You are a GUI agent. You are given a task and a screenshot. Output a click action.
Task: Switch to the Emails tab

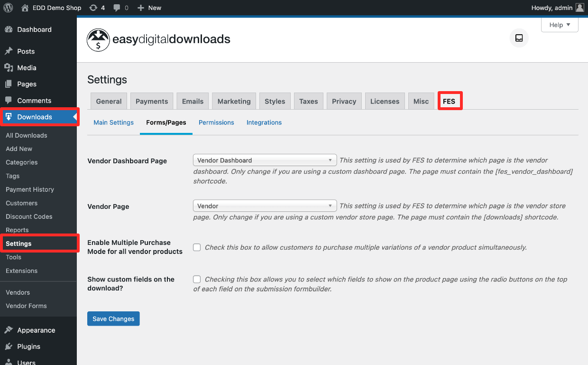pyautogui.click(x=193, y=101)
